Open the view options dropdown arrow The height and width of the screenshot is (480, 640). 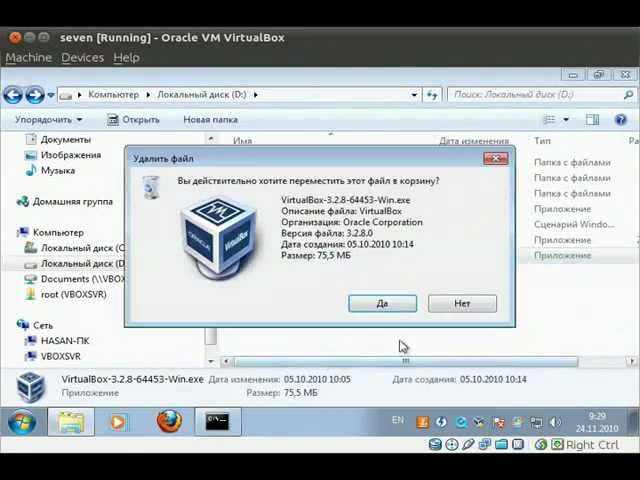tap(566, 120)
